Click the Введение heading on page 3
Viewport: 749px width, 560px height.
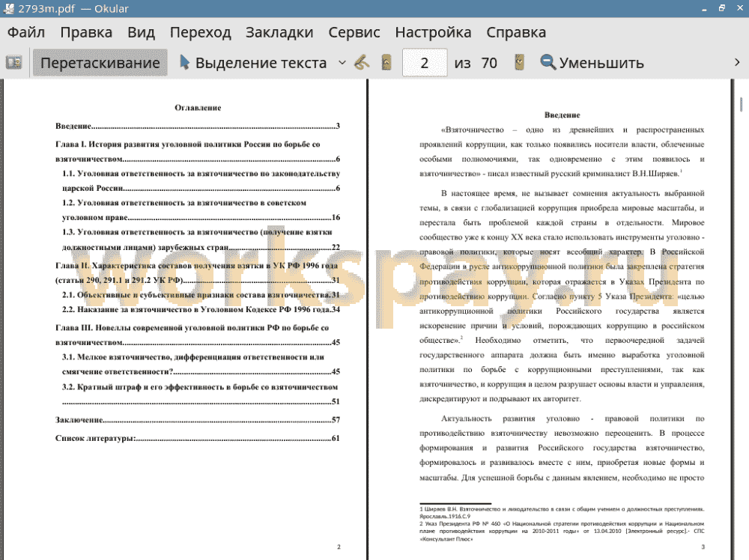562,115
